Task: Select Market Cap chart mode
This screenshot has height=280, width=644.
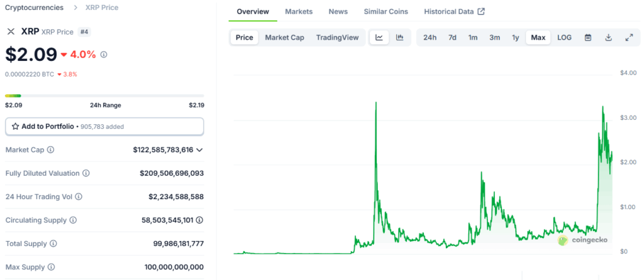Action: [285, 38]
